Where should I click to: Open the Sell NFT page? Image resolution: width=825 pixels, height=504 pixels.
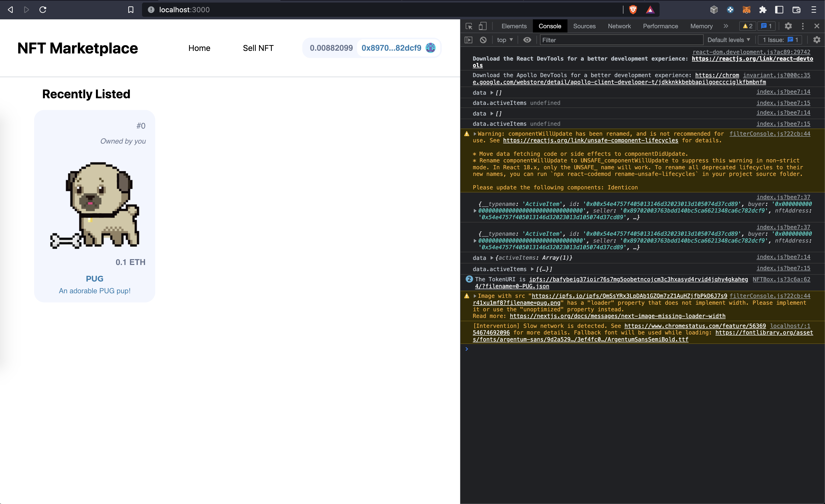[x=258, y=48]
